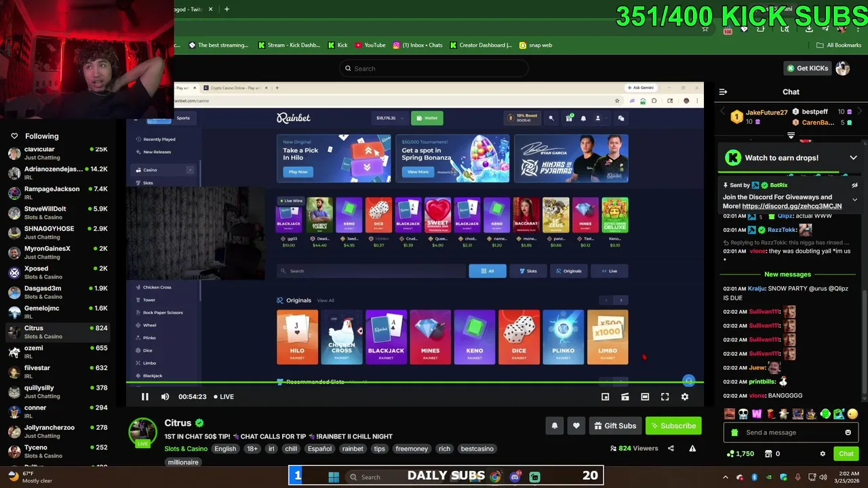Select the Slots & Casino category link
The width and height of the screenshot is (868, 488).
(186, 449)
